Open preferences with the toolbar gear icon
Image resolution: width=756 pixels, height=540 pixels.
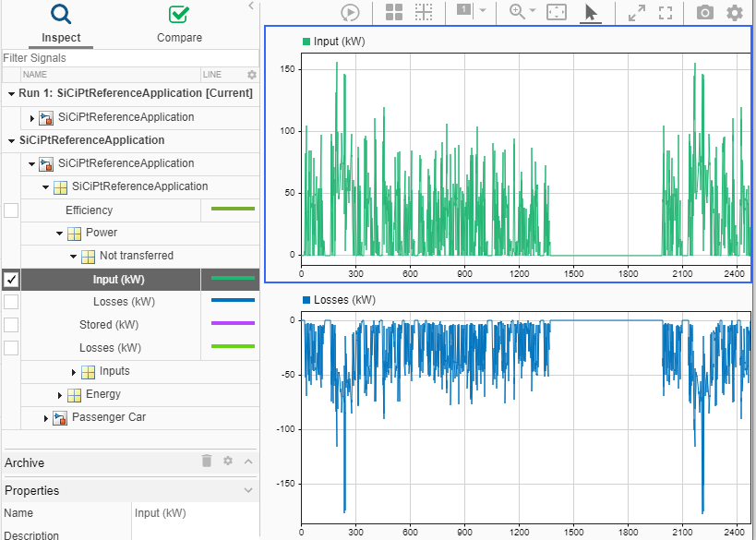[735, 12]
